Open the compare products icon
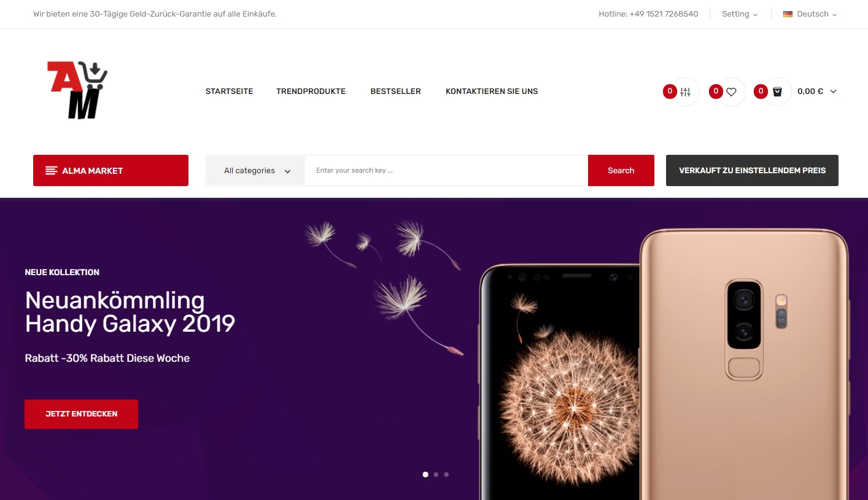Viewport: 868px width, 500px height. 685,92
